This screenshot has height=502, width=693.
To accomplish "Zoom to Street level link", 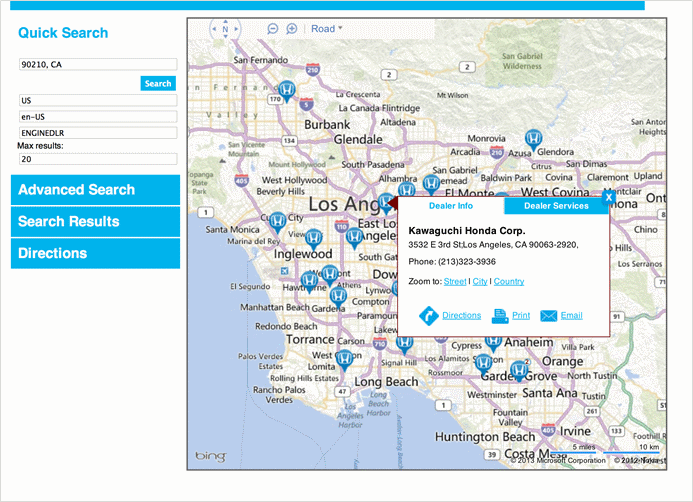I will (x=455, y=282).
